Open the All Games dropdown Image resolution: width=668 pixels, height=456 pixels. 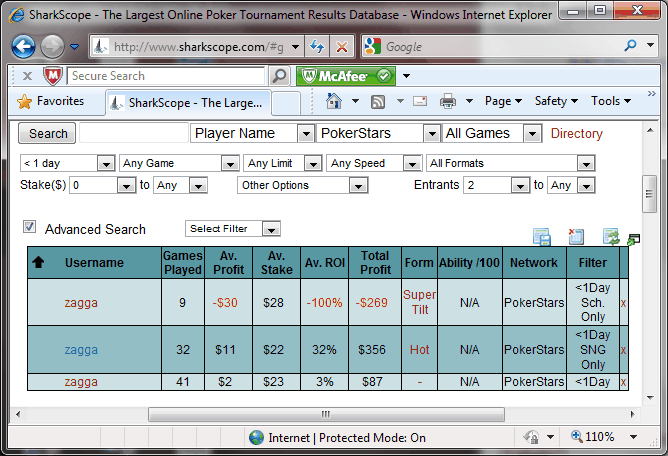pyautogui.click(x=532, y=134)
